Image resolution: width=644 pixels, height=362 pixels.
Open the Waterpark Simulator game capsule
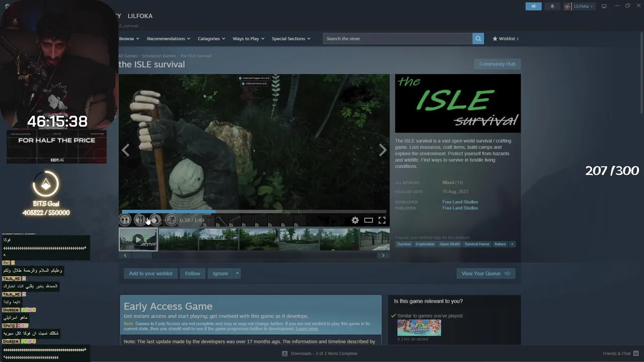tap(419, 328)
